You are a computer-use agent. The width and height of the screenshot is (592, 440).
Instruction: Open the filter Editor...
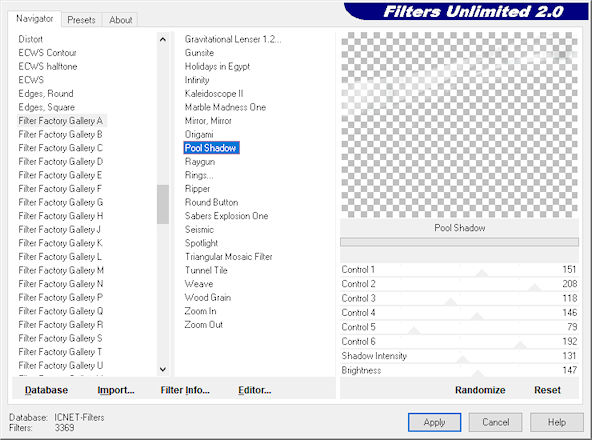click(x=254, y=390)
